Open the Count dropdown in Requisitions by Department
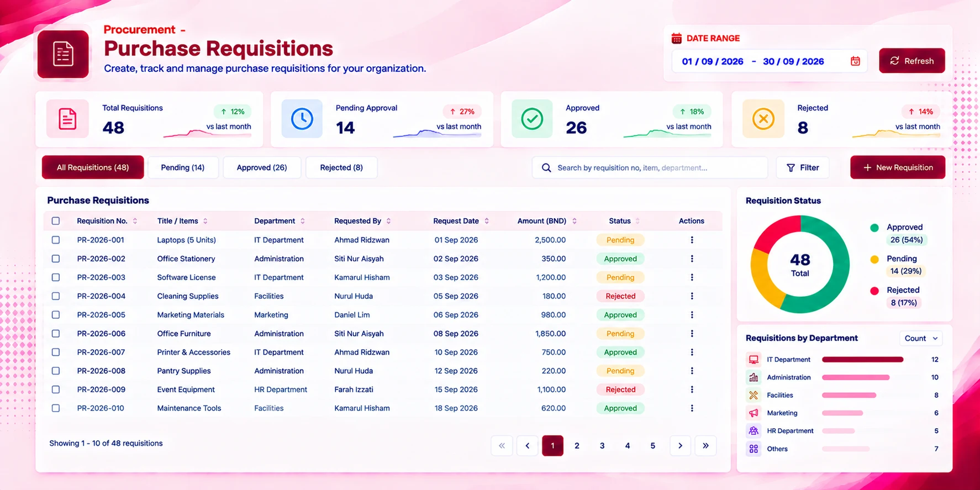Image resolution: width=980 pixels, height=490 pixels. tap(921, 338)
